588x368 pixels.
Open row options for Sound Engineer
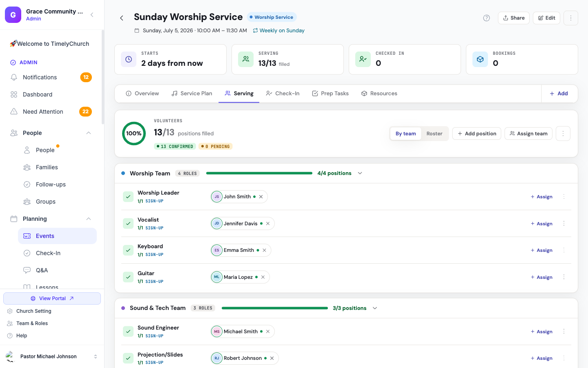pyautogui.click(x=564, y=332)
